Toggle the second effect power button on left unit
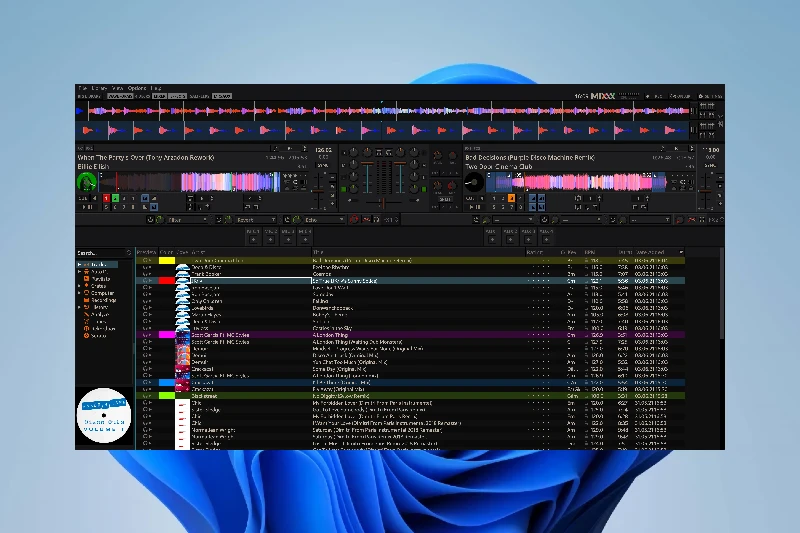Screen dimensions: 800x533 pos(226,220)
